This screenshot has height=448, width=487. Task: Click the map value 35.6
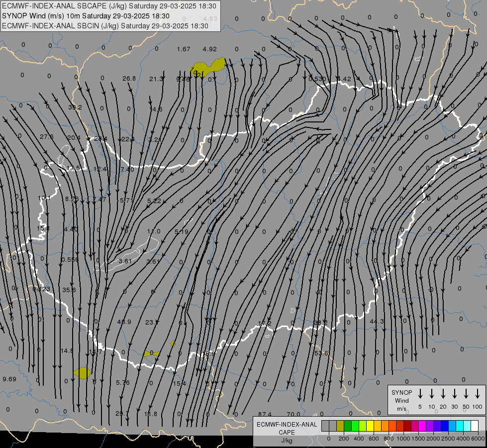tap(69, 290)
